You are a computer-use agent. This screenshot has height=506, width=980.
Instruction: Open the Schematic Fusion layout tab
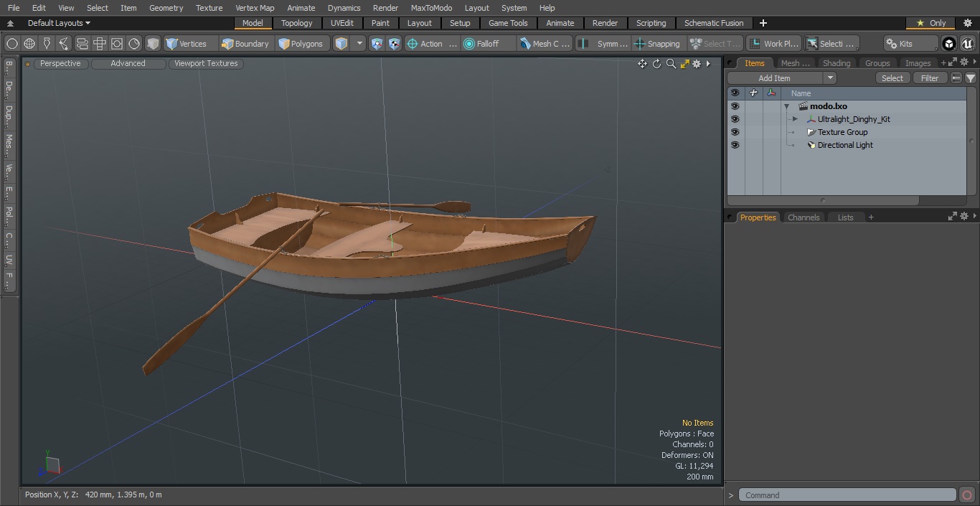(x=714, y=23)
